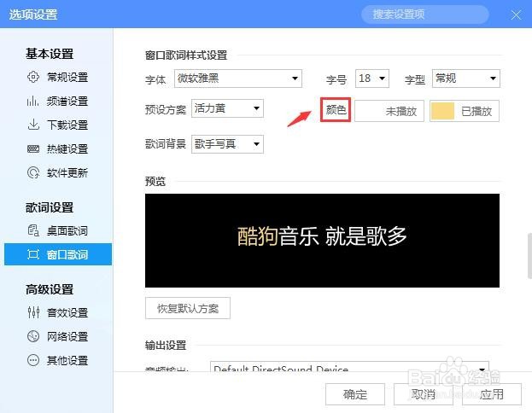Click the 歌词设置 section heading
The width and height of the screenshot is (532, 413).
(50, 207)
